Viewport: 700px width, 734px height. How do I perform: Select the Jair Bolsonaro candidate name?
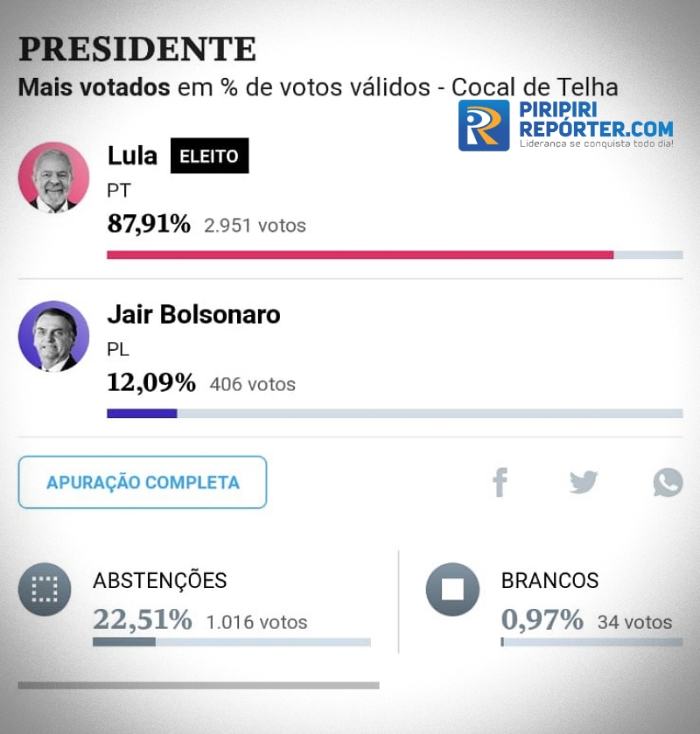[x=193, y=315]
